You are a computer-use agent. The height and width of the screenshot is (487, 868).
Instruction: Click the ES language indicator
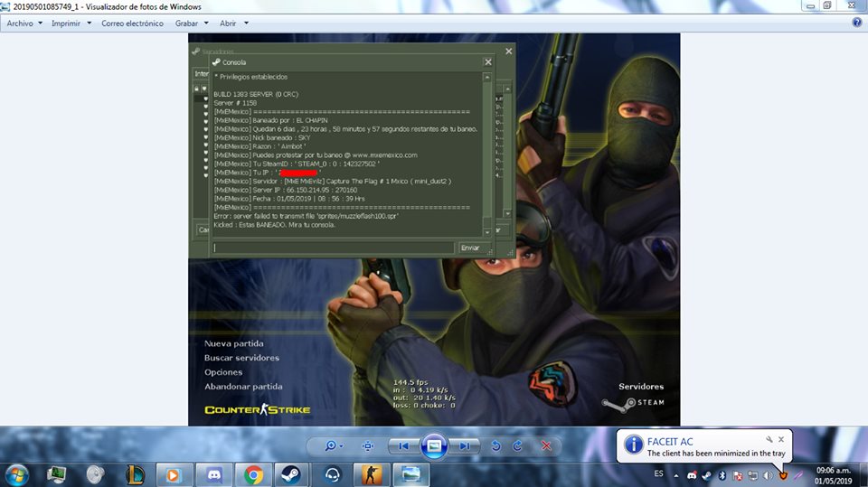coord(659,473)
